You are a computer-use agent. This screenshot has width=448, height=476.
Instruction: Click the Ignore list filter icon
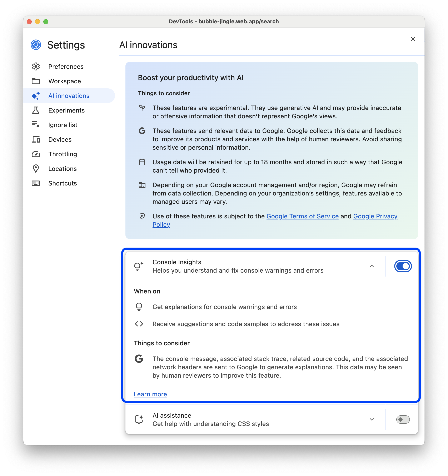click(x=36, y=125)
